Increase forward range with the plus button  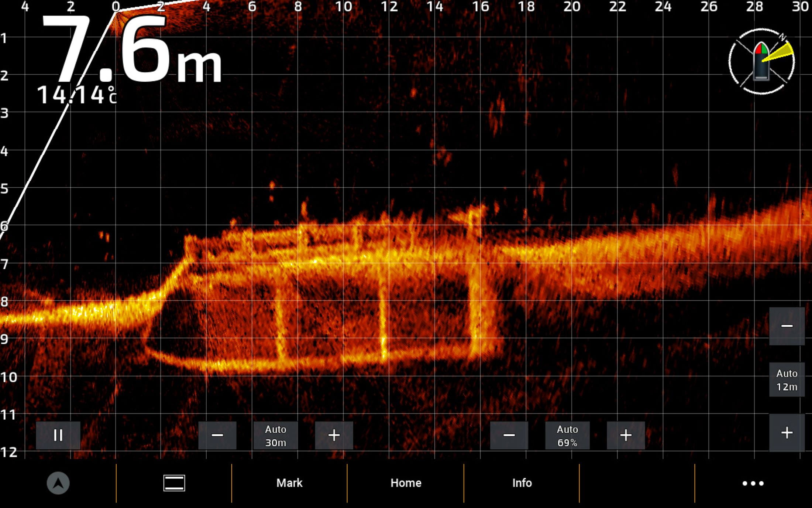(334, 435)
